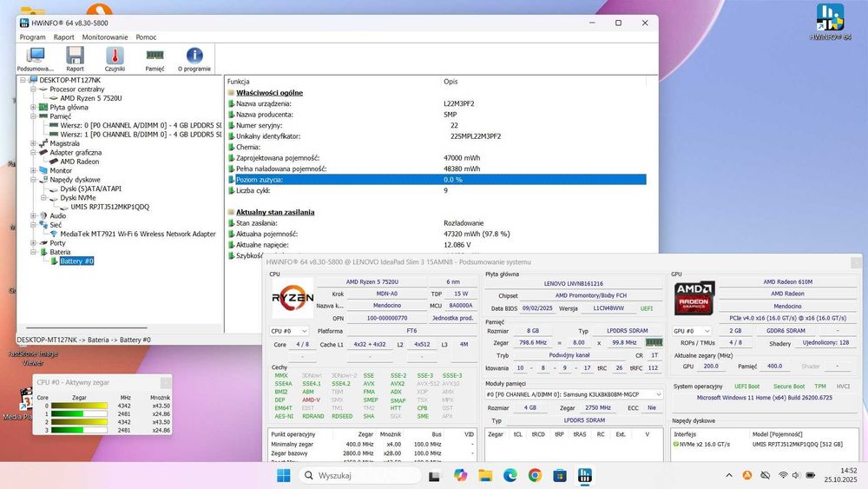Image resolution: width=868 pixels, height=489 pixels.
Task: Click the tree pane horizontal scrollbar
Action: pos(87,327)
